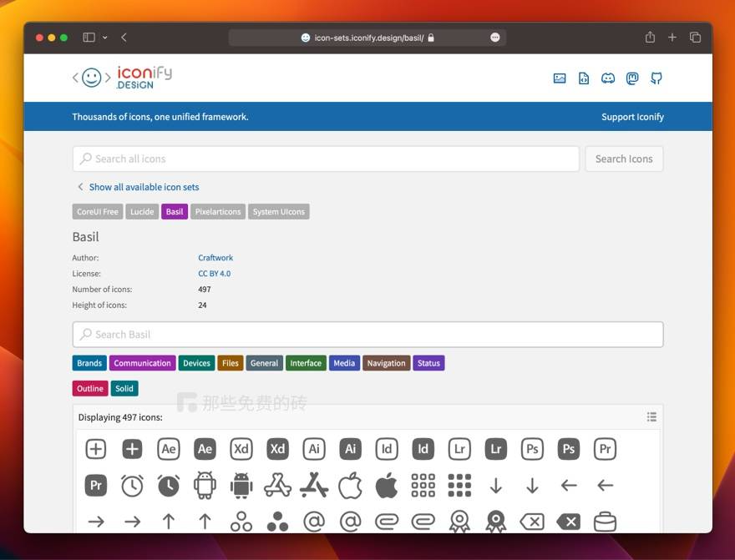Image resolution: width=735 pixels, height=560 pixels.
Task: Open Show all available icon sets
Action: 144,187
